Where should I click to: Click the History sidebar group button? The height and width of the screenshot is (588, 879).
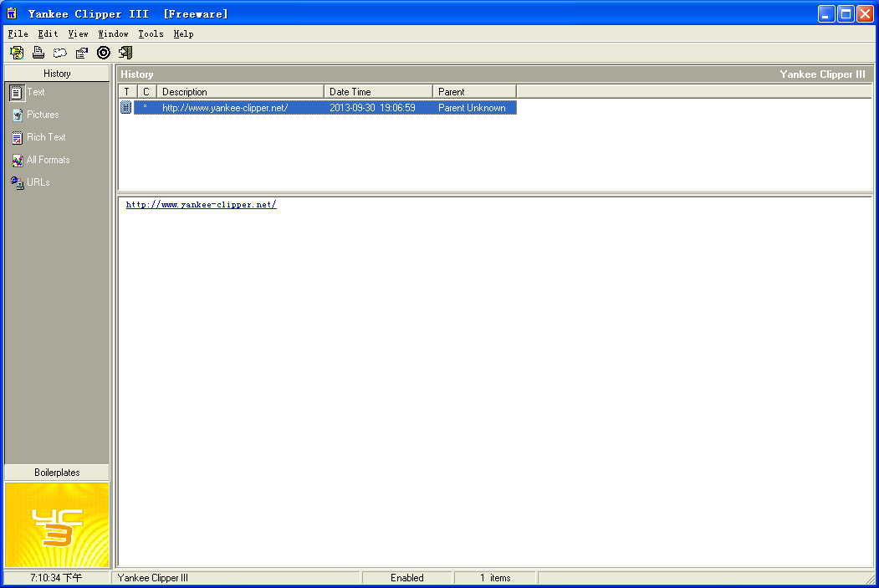pos(57,74)
